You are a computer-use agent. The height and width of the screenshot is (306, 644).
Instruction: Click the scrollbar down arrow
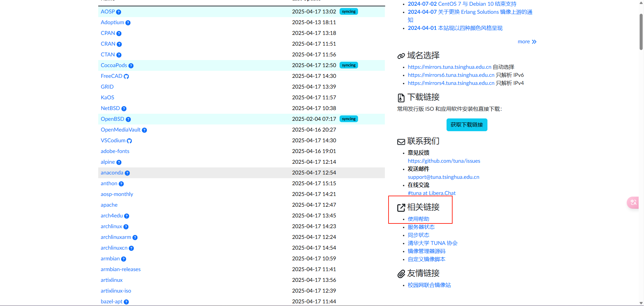(x=641, y=303)
